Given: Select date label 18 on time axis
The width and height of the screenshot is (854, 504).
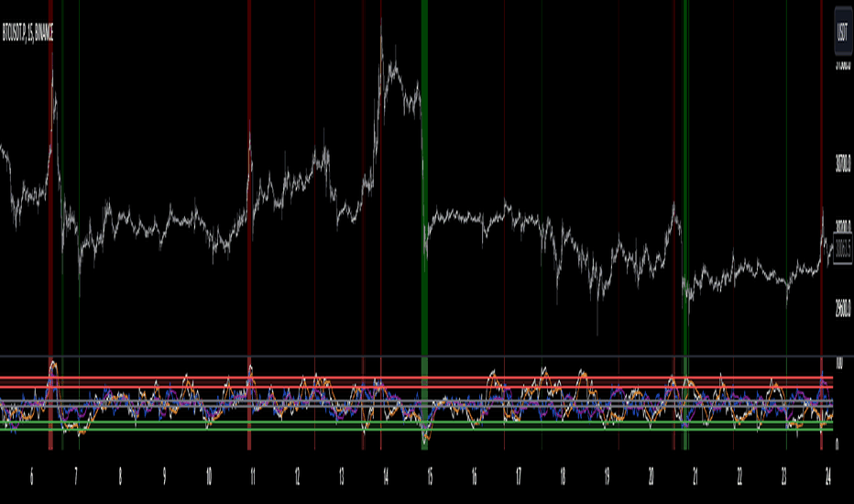Looking at the screenshot, I should click(x=563, y=477).
